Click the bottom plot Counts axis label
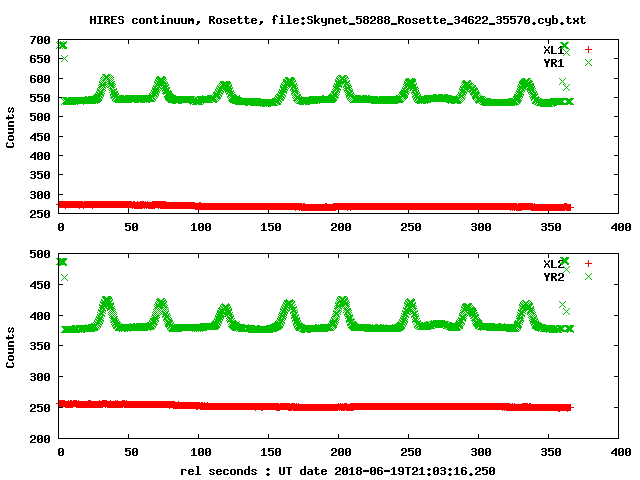This screenshot has width=640, height=480. pyautogui.click(x=10, y=347)
